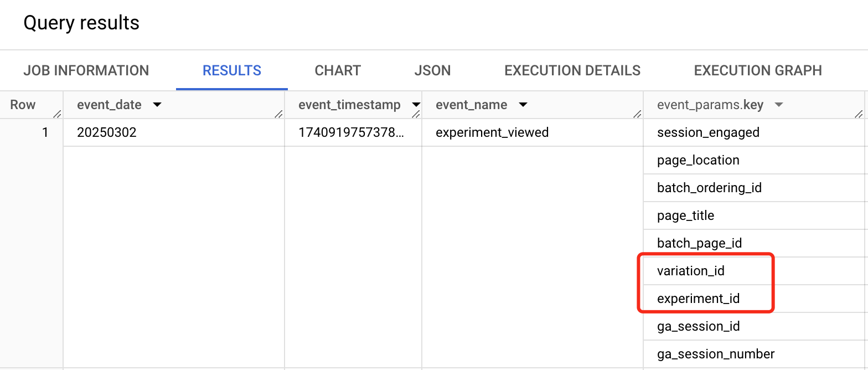Image resolution: width=868 pixels, height=370 pixels.
Task: Open event_date column dropdown arrow
Action: point(157,105)
